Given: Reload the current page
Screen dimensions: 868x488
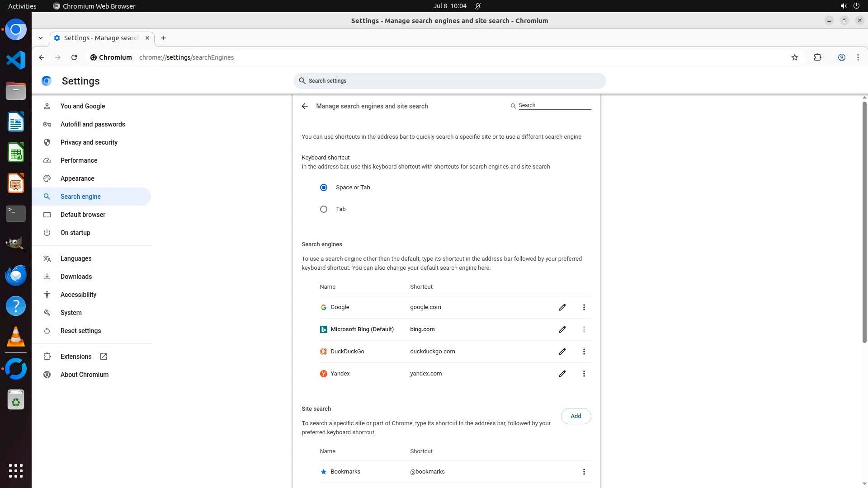Looking at the screenshot, I should (x=74, y=57).
